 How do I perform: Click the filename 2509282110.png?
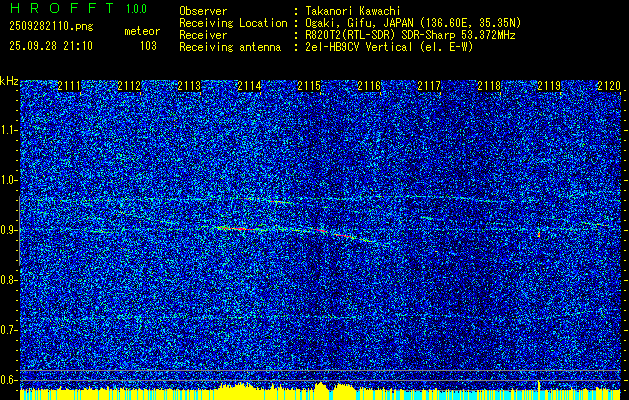(51, 27)
